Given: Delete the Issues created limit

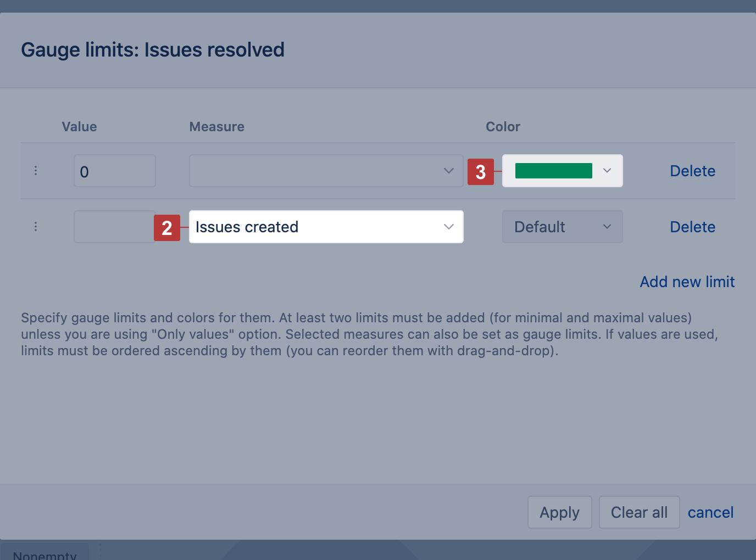Looking at the screenshot, I should click(692, 226).
